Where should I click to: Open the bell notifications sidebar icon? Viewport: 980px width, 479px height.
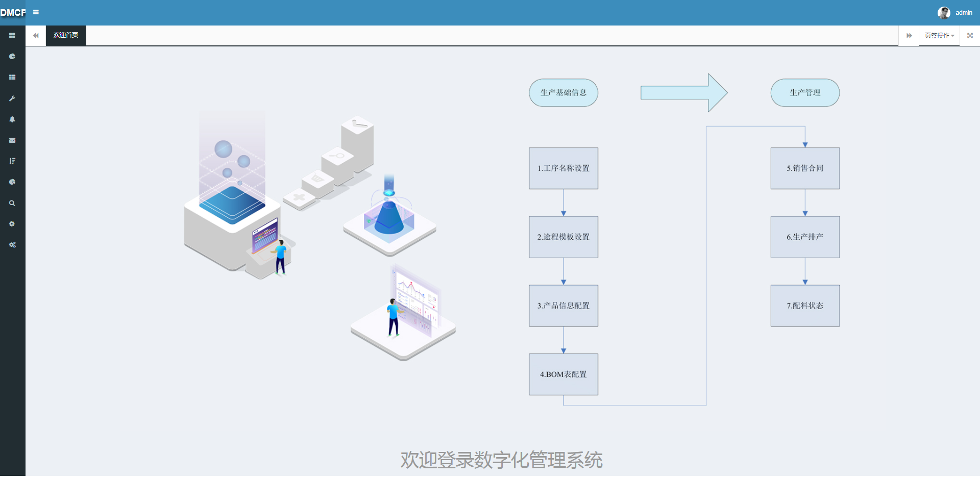(12, 119)
